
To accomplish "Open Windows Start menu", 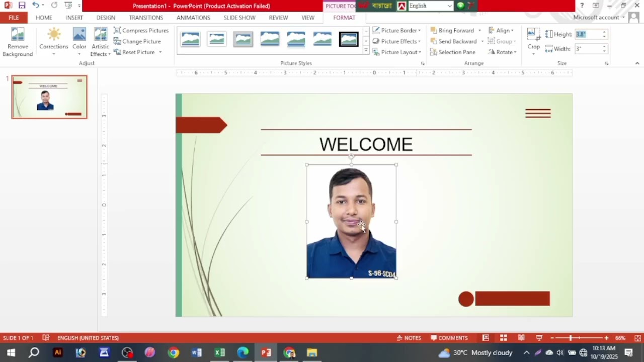I will 11,352.
